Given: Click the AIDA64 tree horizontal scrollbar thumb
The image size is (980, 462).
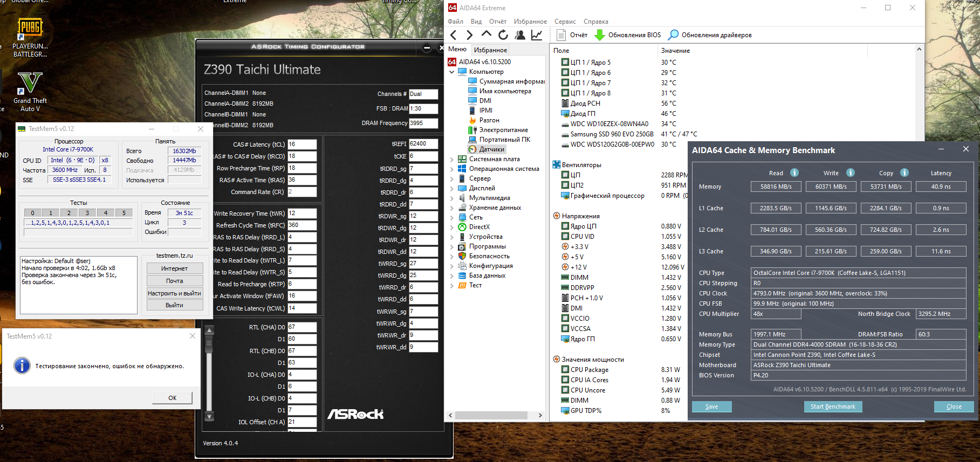Looking at the screenshot, I should click(491, 415).
